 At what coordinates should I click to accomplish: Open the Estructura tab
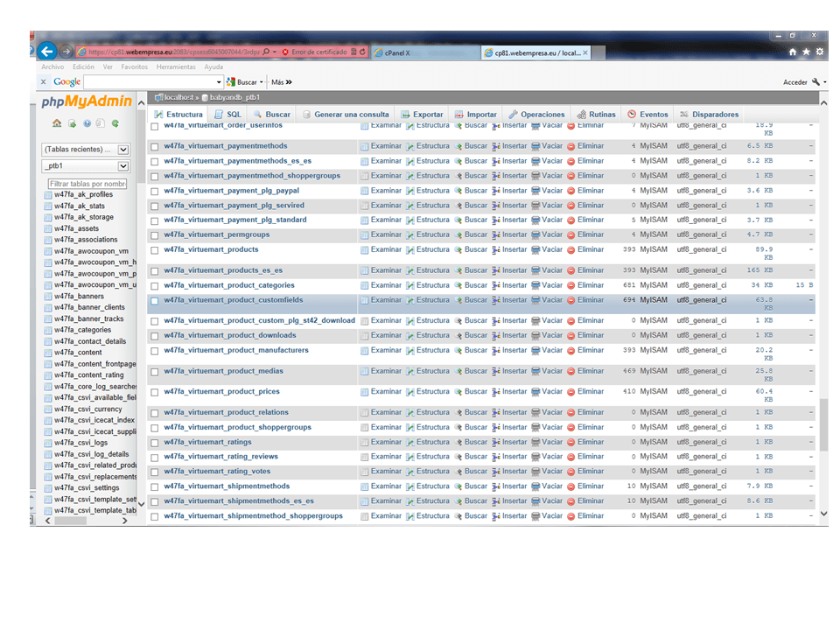(178, 115)
